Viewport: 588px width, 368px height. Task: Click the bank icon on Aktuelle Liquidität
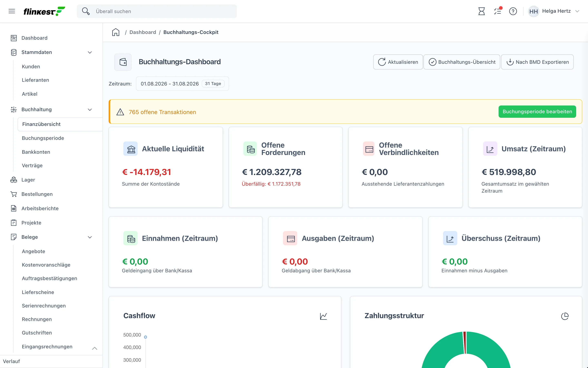coord(131,149)
